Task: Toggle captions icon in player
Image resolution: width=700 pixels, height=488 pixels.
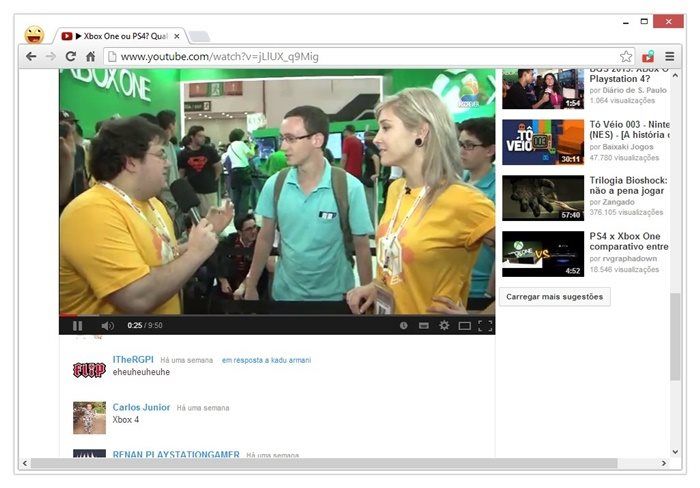Action: point(424,325)
